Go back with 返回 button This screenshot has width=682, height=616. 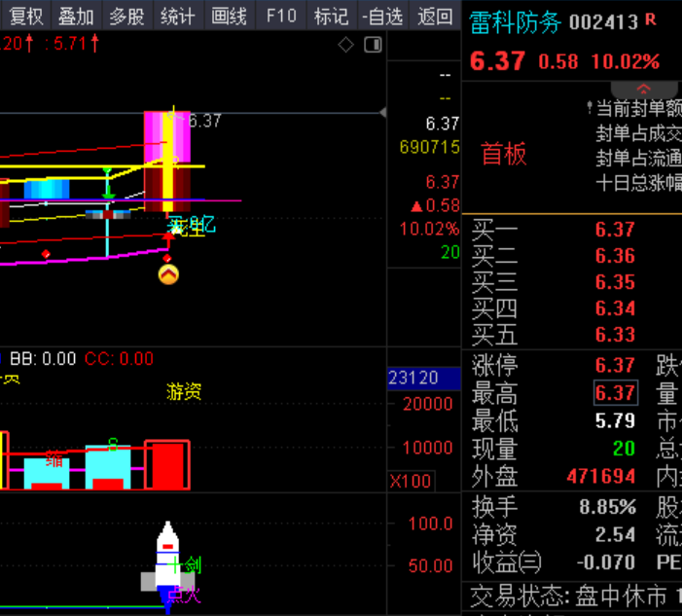(x=434, y=17)
